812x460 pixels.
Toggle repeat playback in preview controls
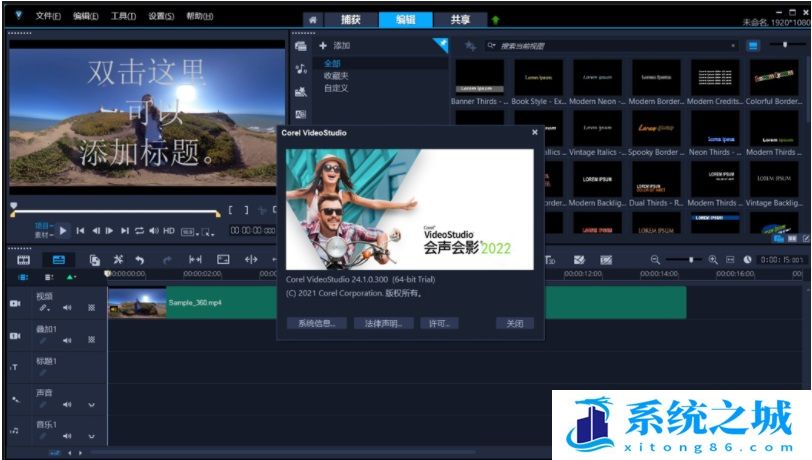coord(139,231)
